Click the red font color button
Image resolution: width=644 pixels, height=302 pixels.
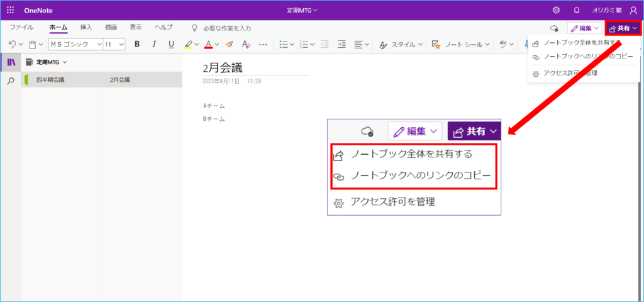click(x=208, y=45)
